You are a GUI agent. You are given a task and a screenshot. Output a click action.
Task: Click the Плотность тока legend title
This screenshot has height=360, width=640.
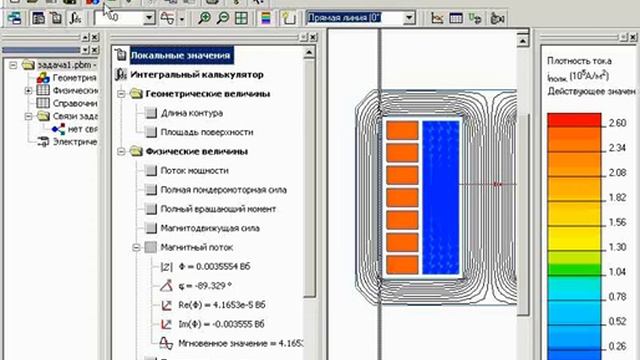coord(579,61)
